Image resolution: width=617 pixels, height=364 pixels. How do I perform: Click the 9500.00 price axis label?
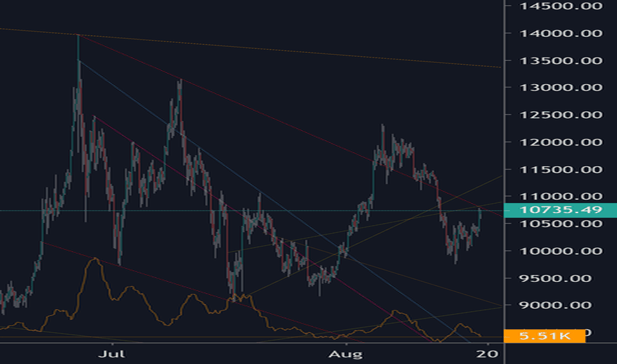click(x=555, y=279)
